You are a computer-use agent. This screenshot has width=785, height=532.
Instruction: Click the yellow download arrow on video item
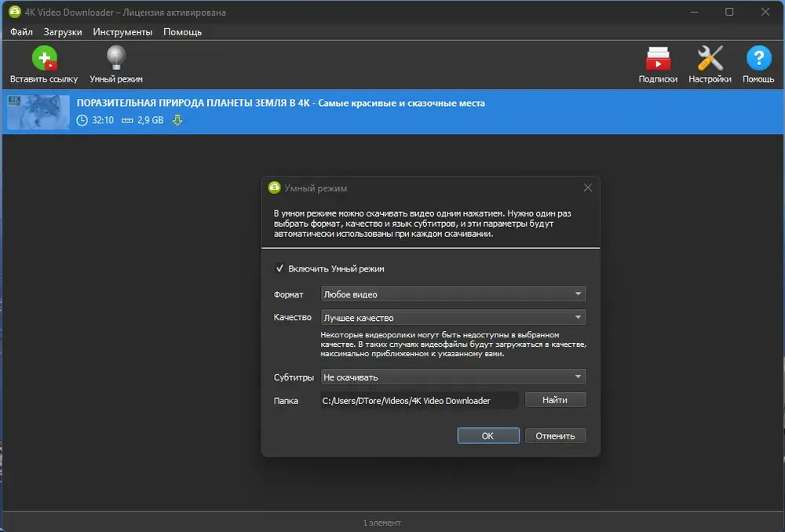tap(177, 120)
